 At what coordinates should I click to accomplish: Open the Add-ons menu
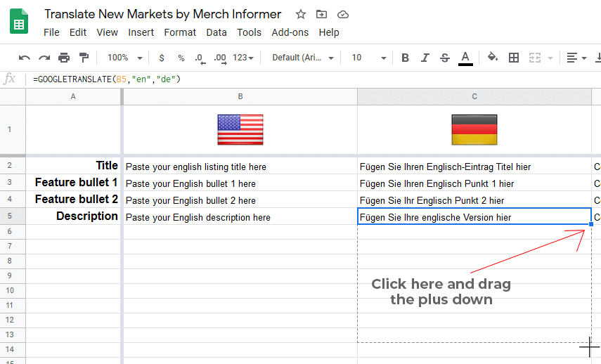click(x=290, y=32)
